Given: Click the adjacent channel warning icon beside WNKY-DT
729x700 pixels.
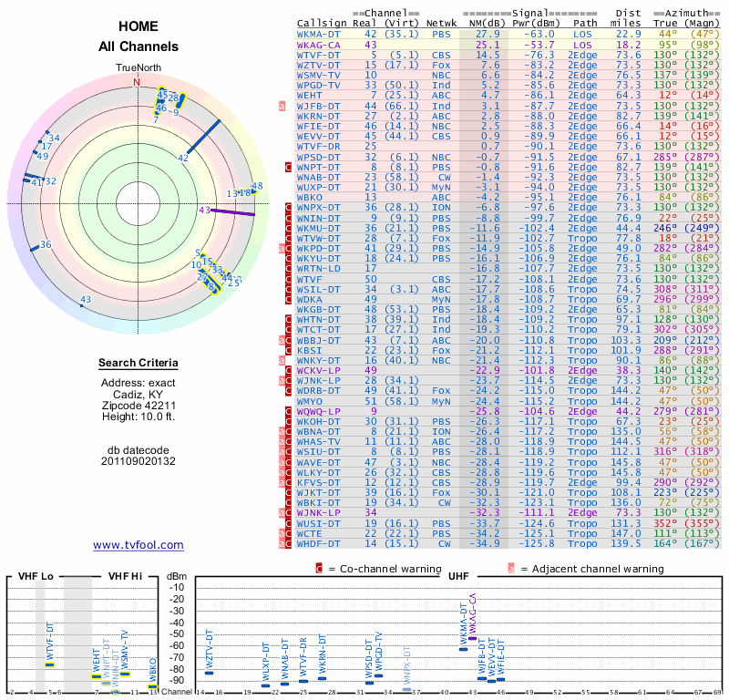Looking at the screenshot, I should pyautogui.click(x=282, y=360).
